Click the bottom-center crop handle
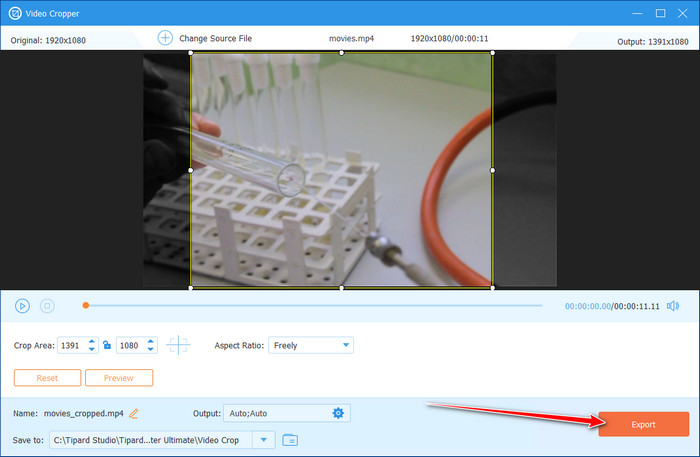 [x=342, y=288]
